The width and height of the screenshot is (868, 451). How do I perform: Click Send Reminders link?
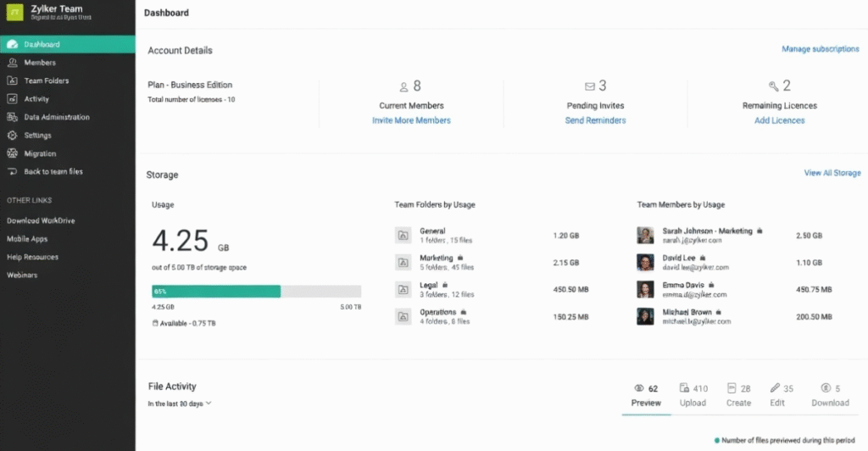(x=595, y=120)
